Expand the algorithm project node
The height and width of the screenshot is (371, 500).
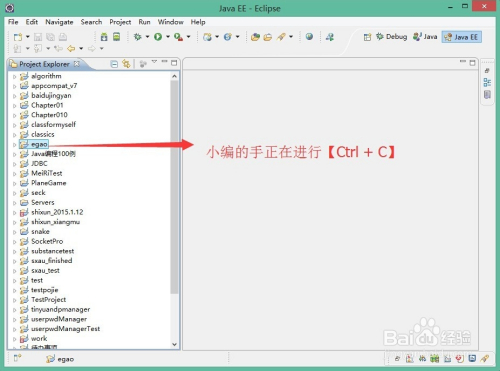point(14,77)
